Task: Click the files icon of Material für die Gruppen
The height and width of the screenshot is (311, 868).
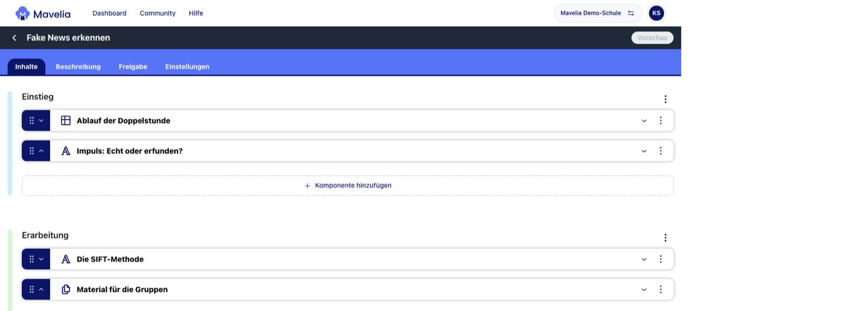Action: (x=66, y=289)
